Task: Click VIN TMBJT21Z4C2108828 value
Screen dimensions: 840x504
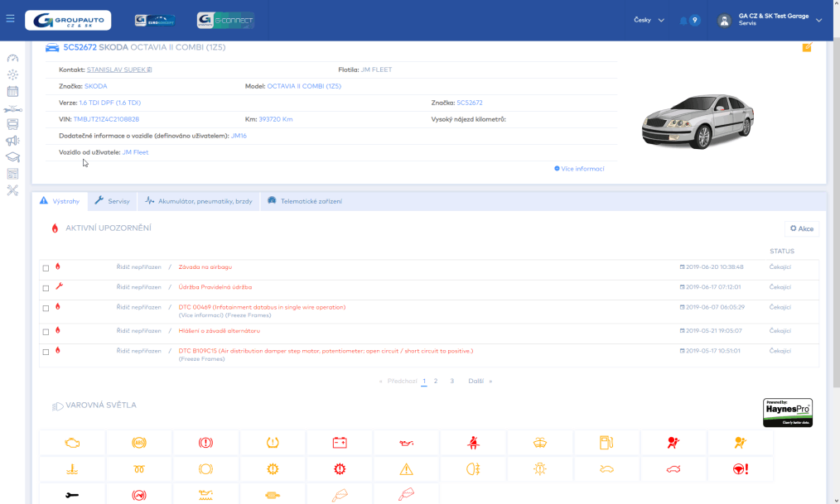Action: coord(106,119)
